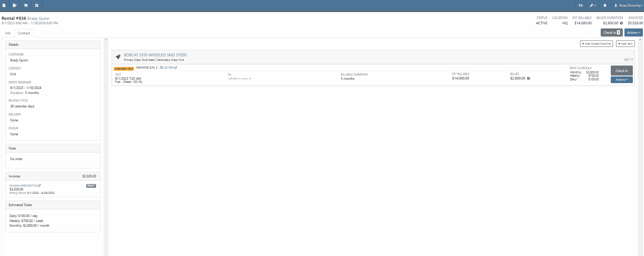Click the right panel scrollbar up arrow
This screenshot has height=256, width=644.
[x=640, y=40]
